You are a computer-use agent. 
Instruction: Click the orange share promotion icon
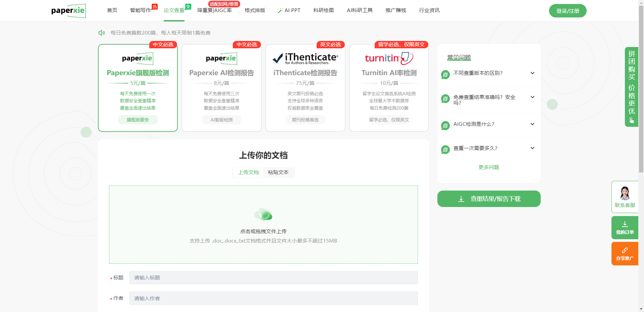625,254
